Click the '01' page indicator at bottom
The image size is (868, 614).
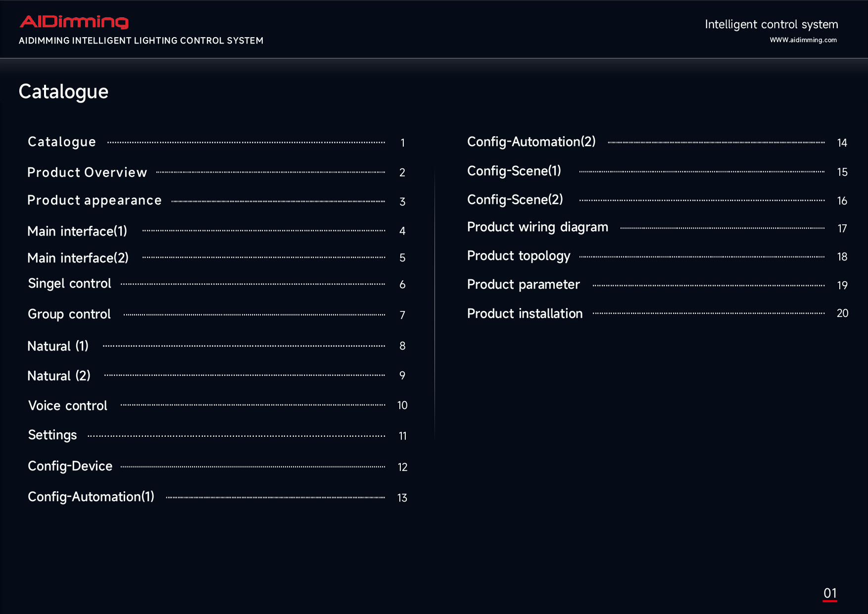(x=830, y=594)
